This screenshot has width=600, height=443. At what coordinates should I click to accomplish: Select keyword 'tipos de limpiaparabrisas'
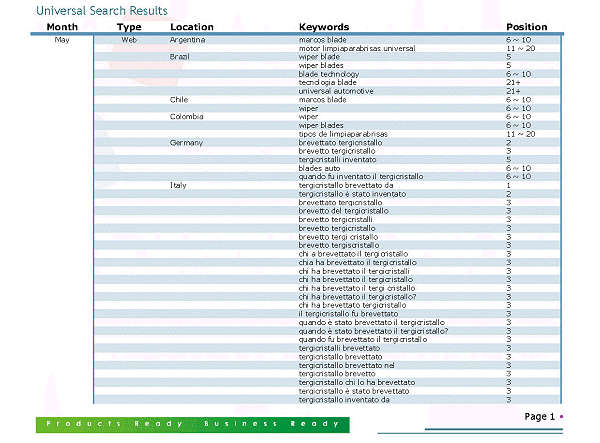coord(343,134)
